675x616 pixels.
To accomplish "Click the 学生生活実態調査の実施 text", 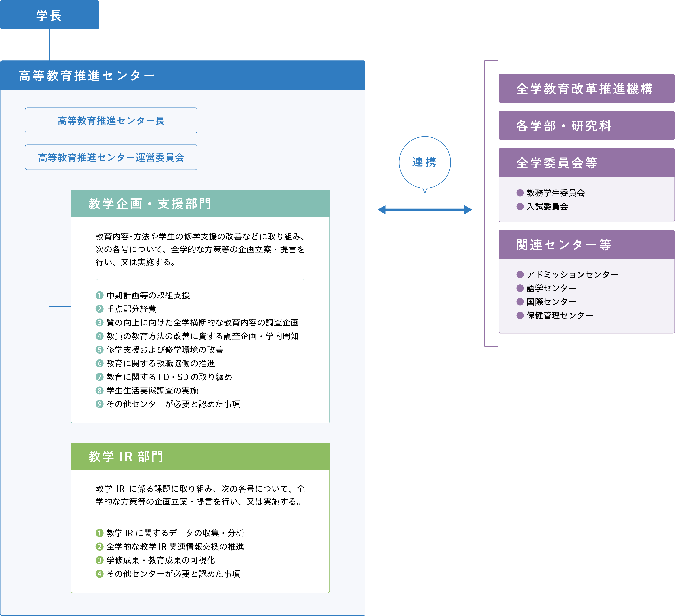I will point(152,391).
